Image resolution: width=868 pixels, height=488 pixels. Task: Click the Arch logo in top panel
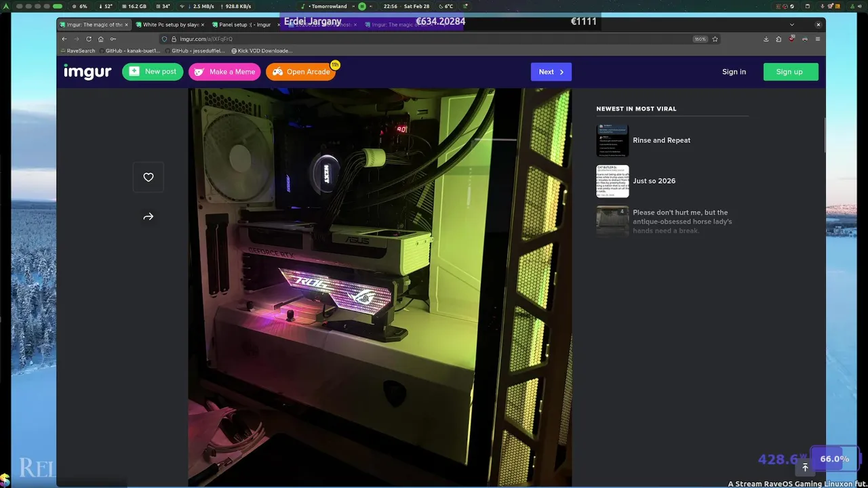tap(6, 6)
